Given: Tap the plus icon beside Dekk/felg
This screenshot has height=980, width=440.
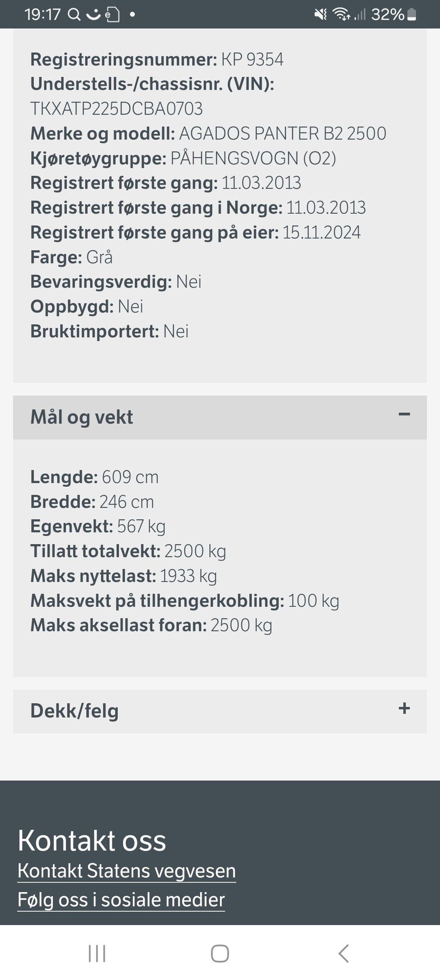Looking at the screenshot, I should point(404,708).
